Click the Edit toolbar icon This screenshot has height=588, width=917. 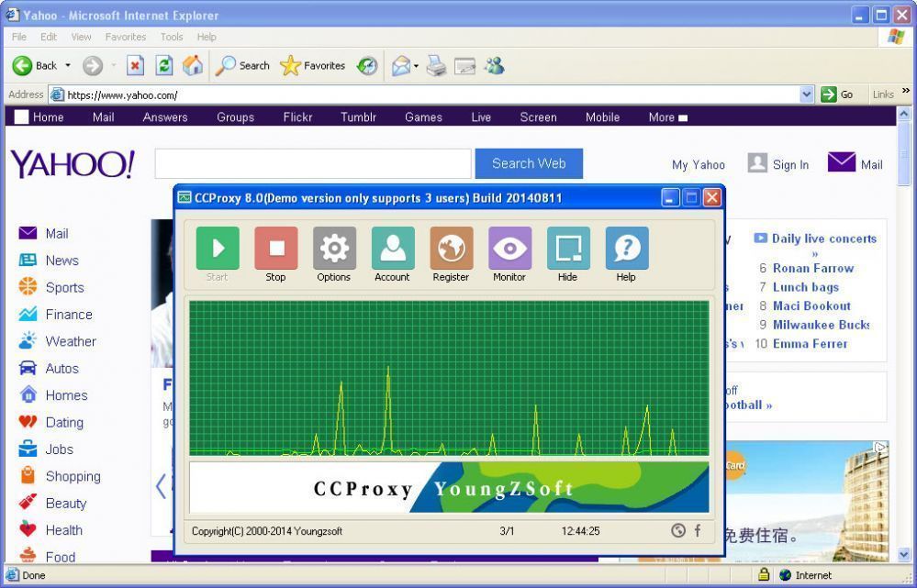(x=465, y=66)
